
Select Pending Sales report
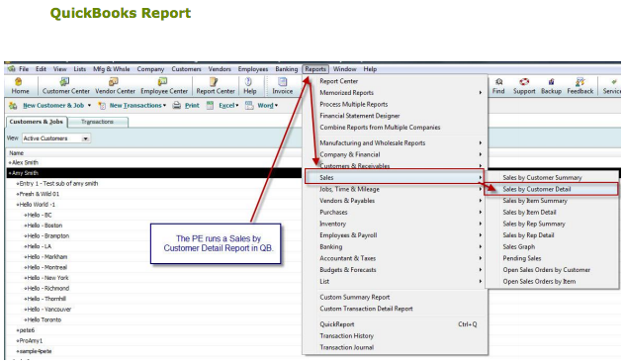tap(522, 258)
